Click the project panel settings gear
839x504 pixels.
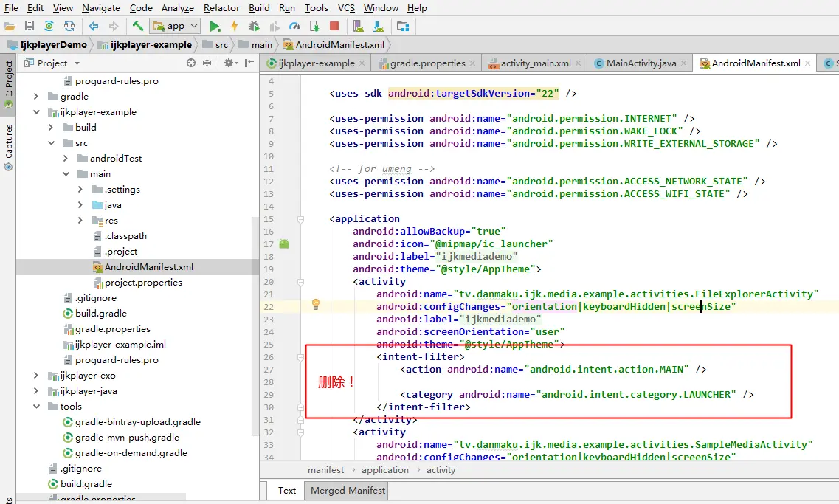point(229,63)
